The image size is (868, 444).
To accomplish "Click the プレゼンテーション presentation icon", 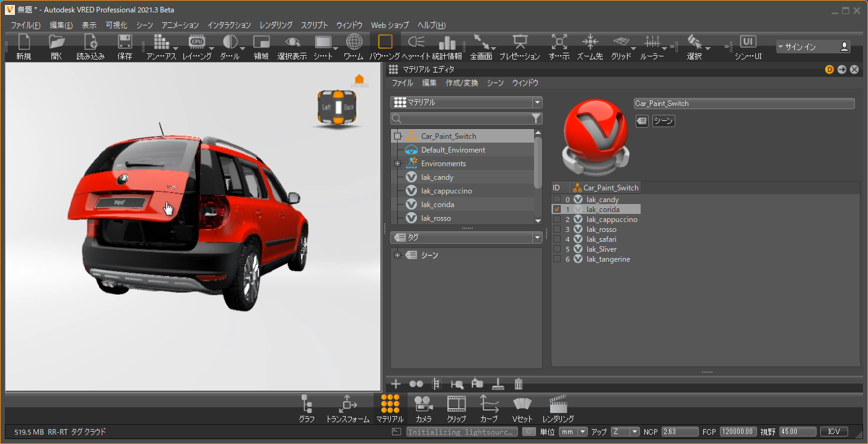I will (x=520, y=42).
